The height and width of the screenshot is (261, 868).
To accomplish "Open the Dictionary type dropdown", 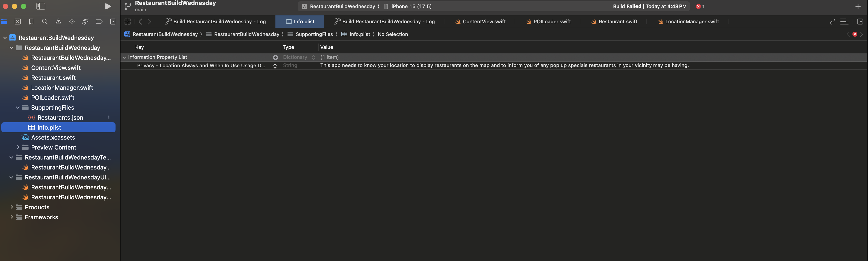I will [313, 57].
